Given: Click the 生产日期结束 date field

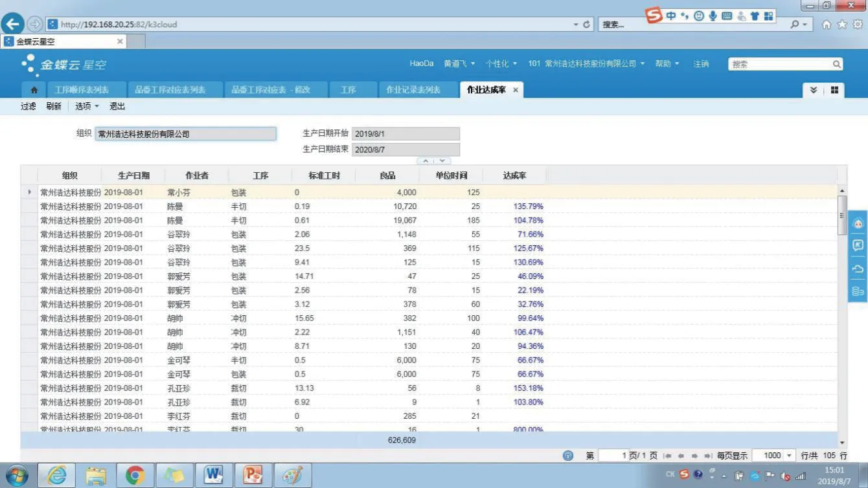Looking at the screenshot, I should [x=406, y=150].
